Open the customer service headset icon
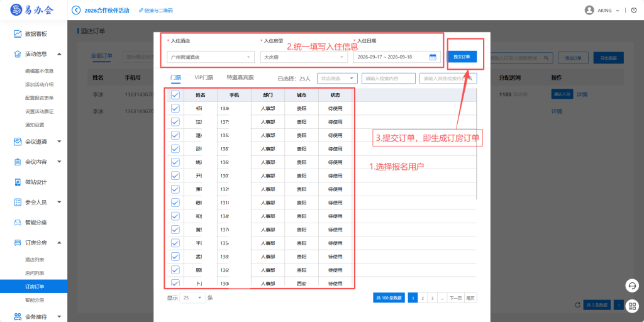644x322 pixels. coord(632,286)
